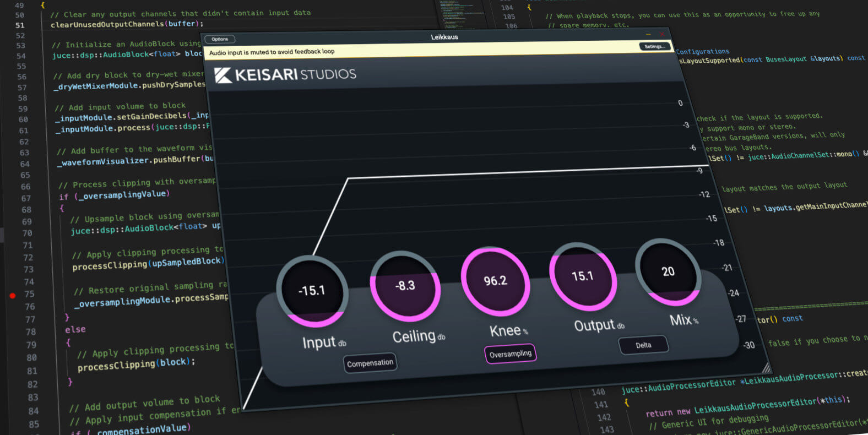Click line number 51 in the editor

click(20, 25)
